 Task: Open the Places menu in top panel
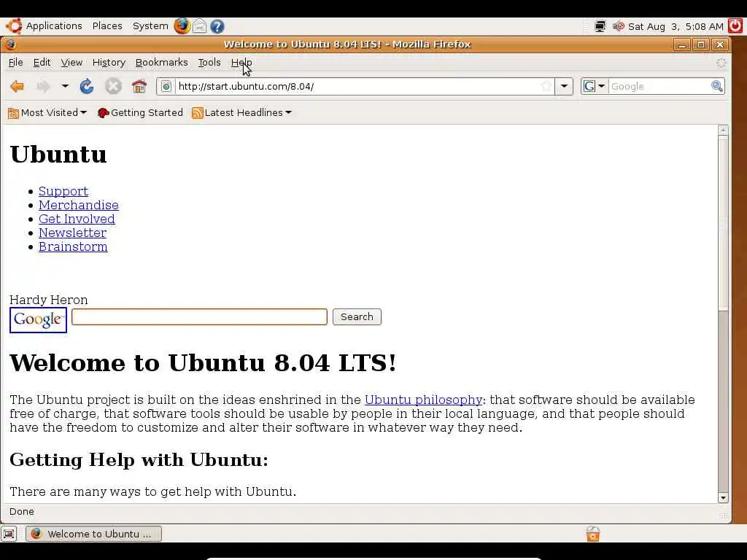click(x=107, y=26)
